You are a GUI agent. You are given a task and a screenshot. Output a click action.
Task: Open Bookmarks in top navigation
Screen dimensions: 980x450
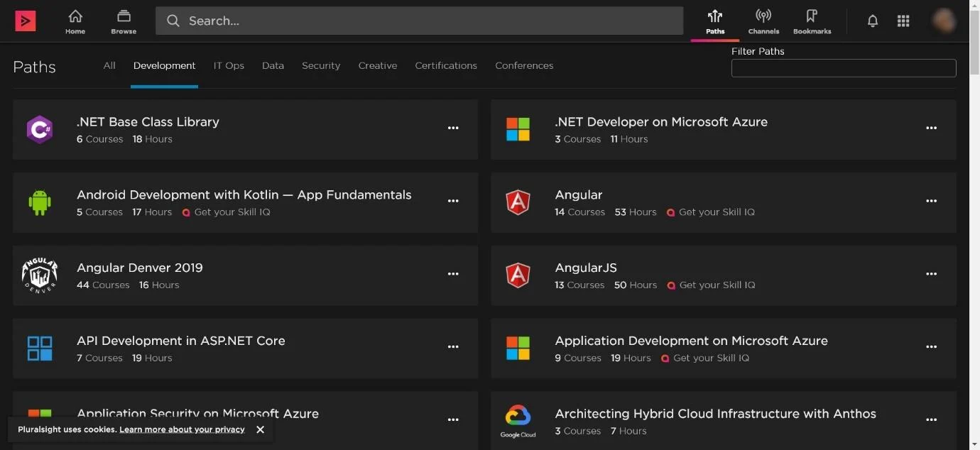[812, 21]
